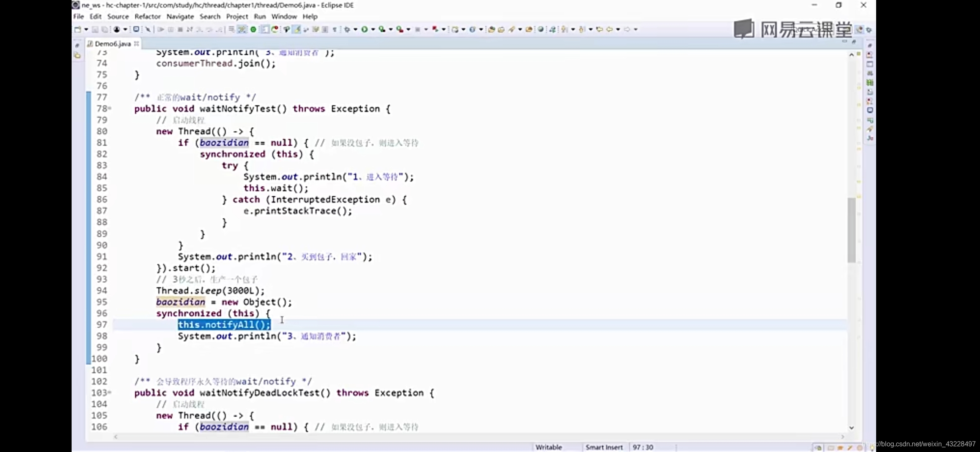Click the Run menu in menu bar
Image resolution: width=980 pixels, height=452 pixels.
259,16
